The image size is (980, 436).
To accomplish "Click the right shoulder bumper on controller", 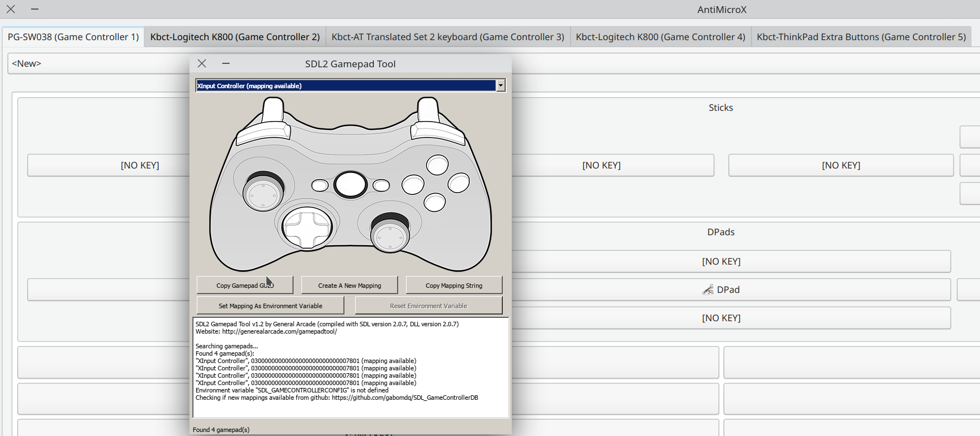I will 438,133.
